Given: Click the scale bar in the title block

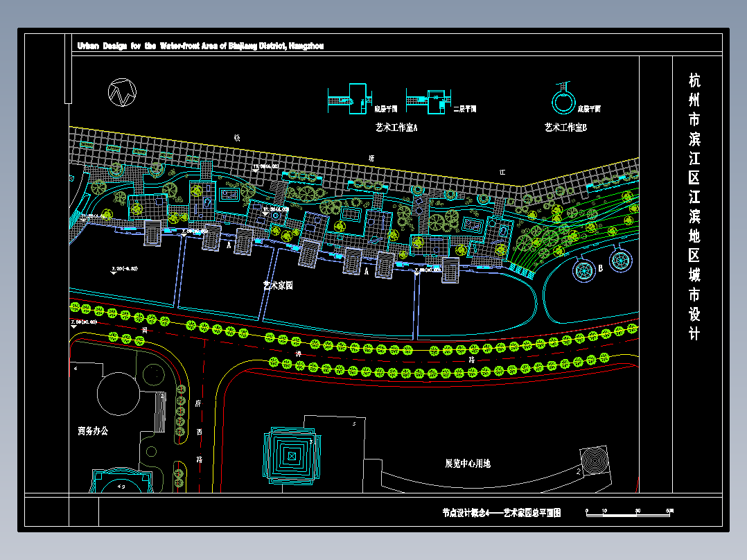Looking at the screenshot, I should [x=629, y=513].
